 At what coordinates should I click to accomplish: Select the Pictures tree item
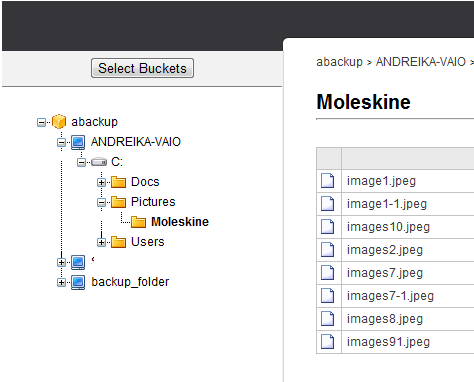tap(153, 202)
